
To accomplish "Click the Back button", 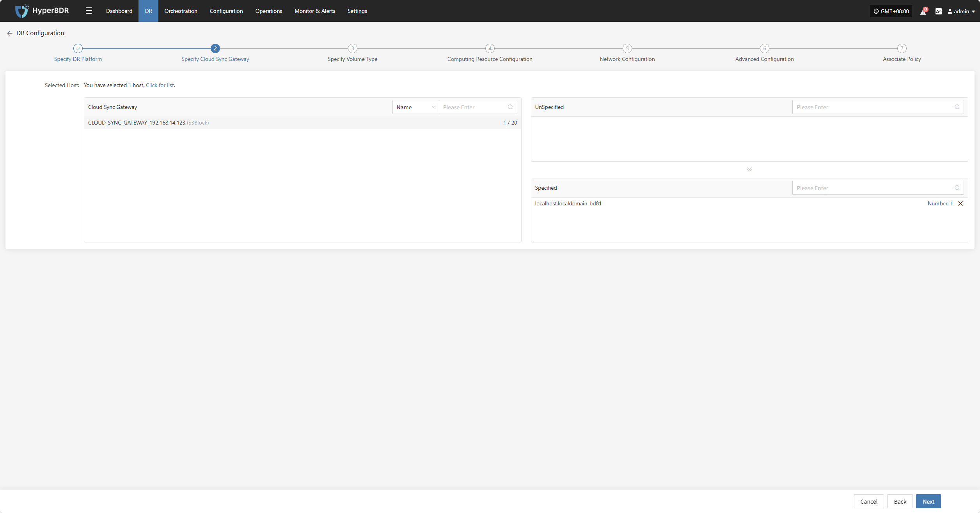I will (x=900, y=501).
